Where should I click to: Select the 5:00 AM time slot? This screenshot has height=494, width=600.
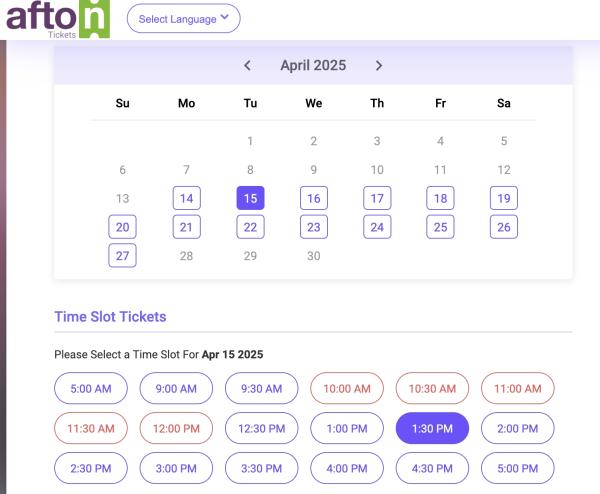91,388
